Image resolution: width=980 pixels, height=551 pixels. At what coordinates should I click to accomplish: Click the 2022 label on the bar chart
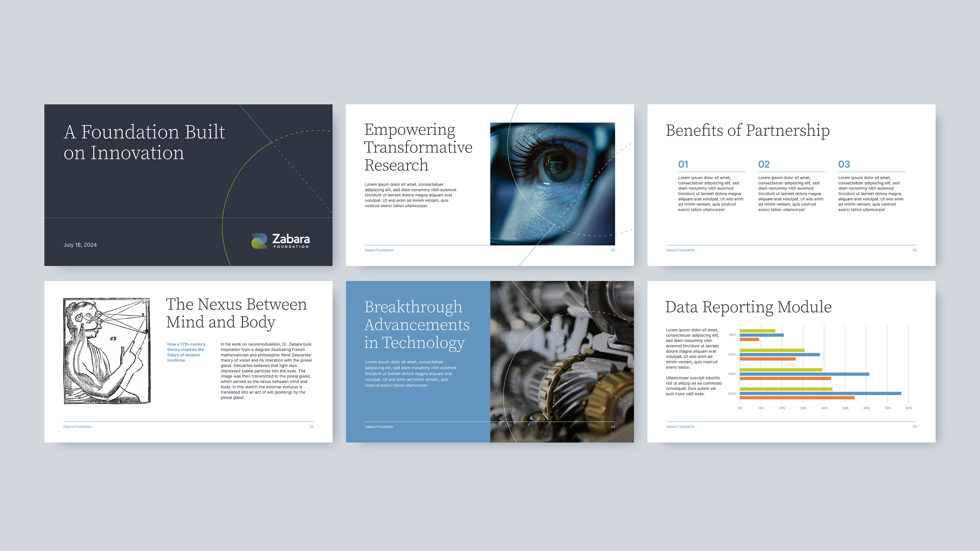(732, 354)
